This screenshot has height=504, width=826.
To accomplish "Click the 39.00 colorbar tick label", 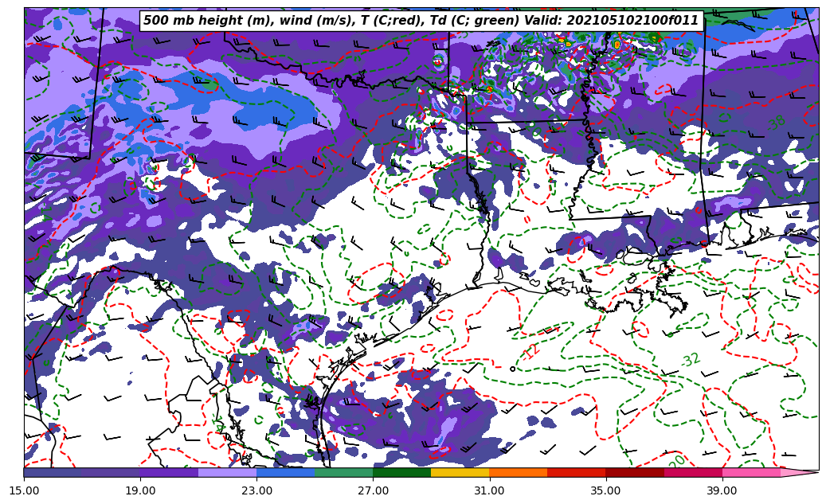I will pos(722,490).
